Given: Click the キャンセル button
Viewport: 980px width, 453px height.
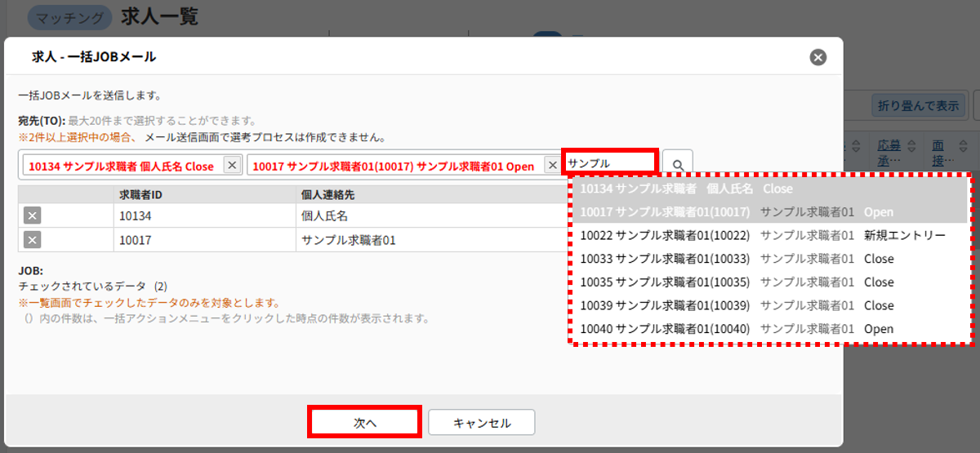Looking at the screenshot, I should pyautogui.click(x=482, y=423).
